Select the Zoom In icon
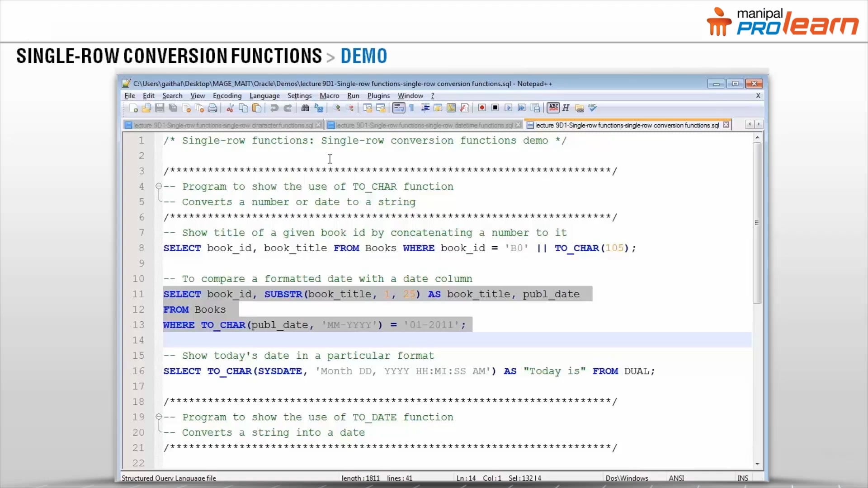The width and height of the screenshot is (868, 488). pyautogui.click(x=336, y=108)
